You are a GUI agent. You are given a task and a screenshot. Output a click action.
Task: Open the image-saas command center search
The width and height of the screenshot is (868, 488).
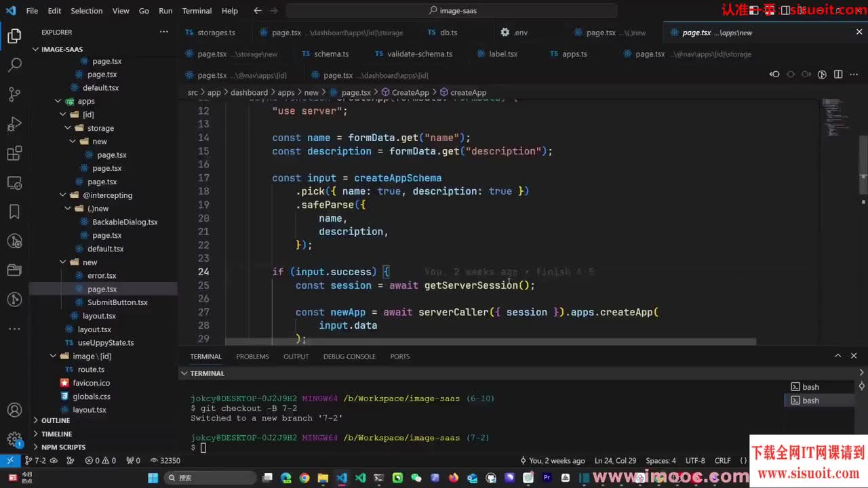[452, 11]
